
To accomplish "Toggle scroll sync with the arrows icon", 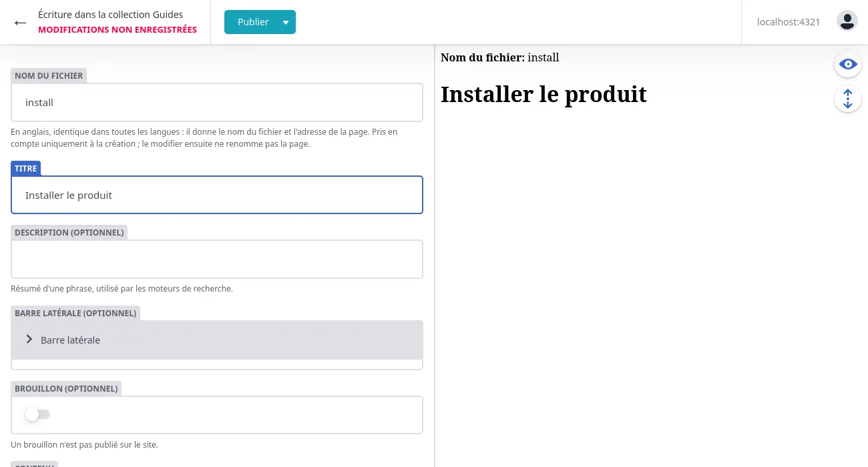I will point(848,99).
